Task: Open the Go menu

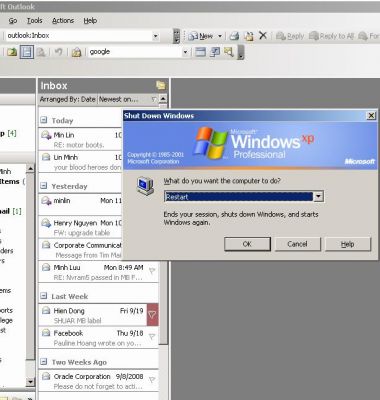Action: coord(13,21)
